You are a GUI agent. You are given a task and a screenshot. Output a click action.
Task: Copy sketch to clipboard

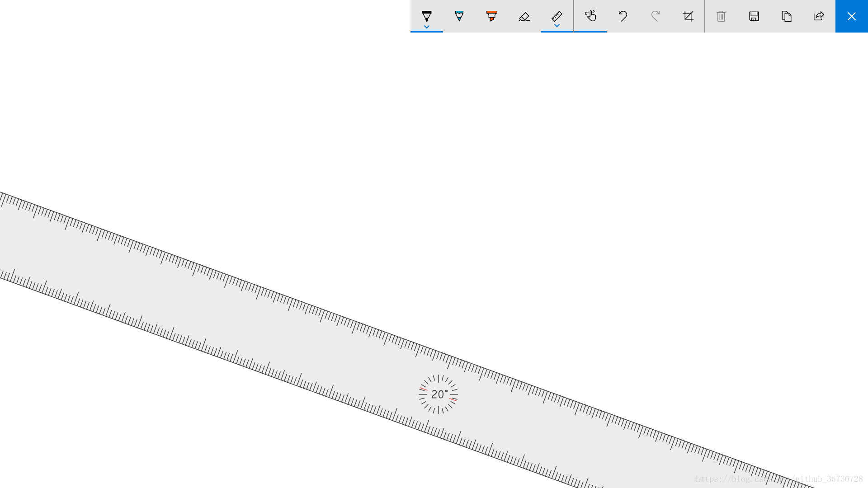coord(786,16)
